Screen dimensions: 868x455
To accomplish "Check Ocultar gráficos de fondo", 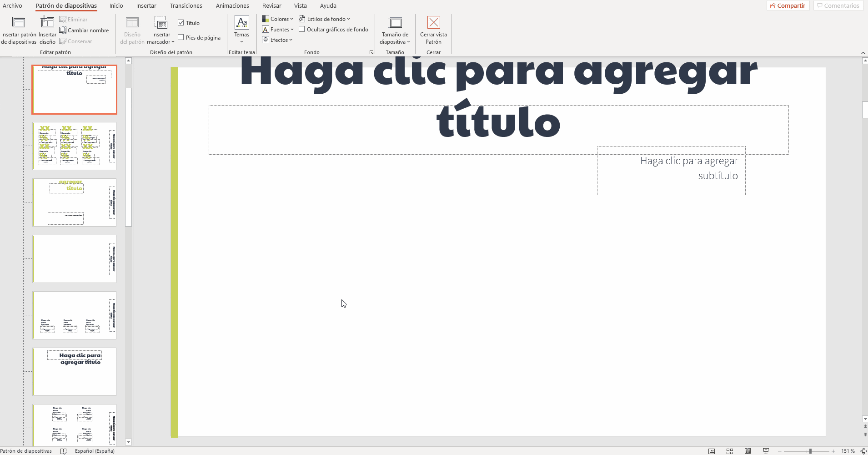I will (302, 29).
